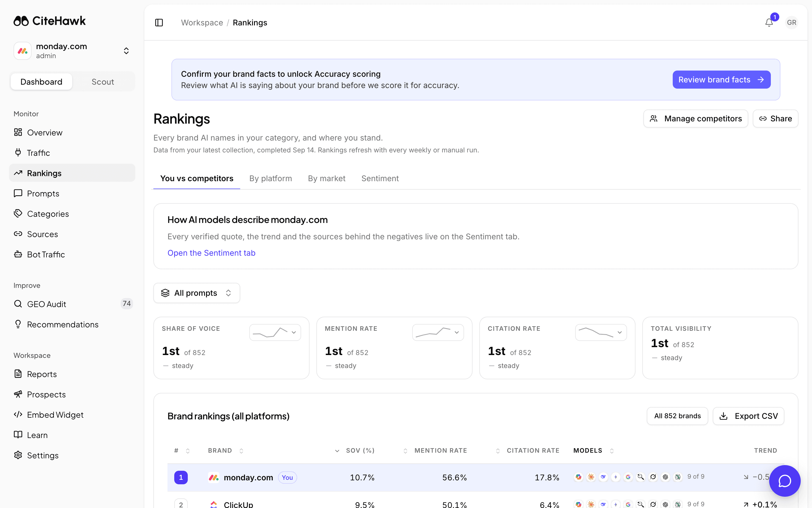The width and height of the screenshot is (812, 508).
Task: Click the "9 of 9" models count for monday.com
Action: (x=696, y=477)
